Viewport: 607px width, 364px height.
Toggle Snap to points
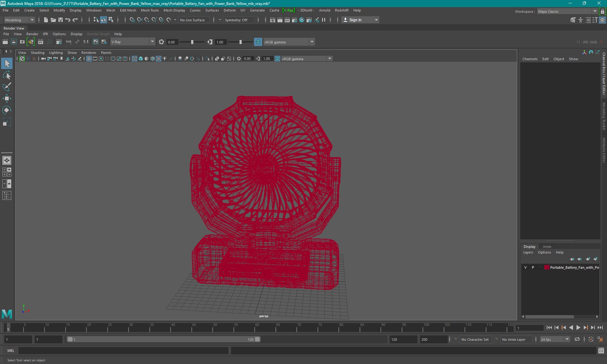[x=147, y=20]
